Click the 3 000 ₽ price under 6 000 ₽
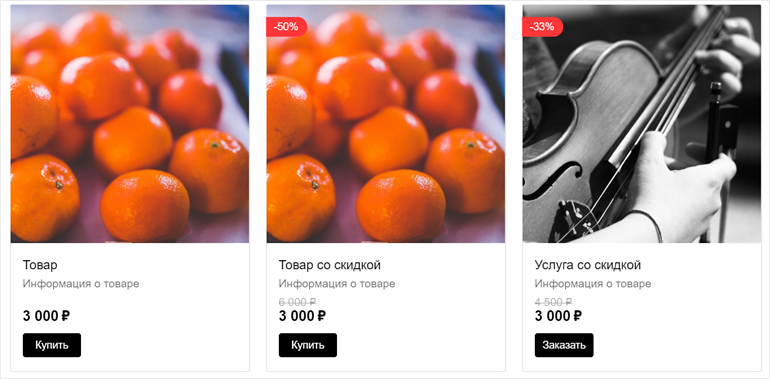The height and width of the screenshot is (379, 770). point(302,316)
